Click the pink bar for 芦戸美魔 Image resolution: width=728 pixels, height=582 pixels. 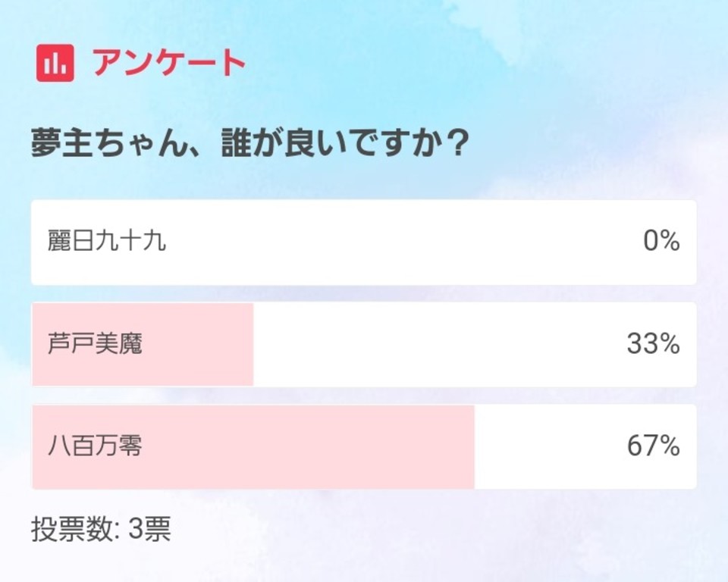click(143, 344)
